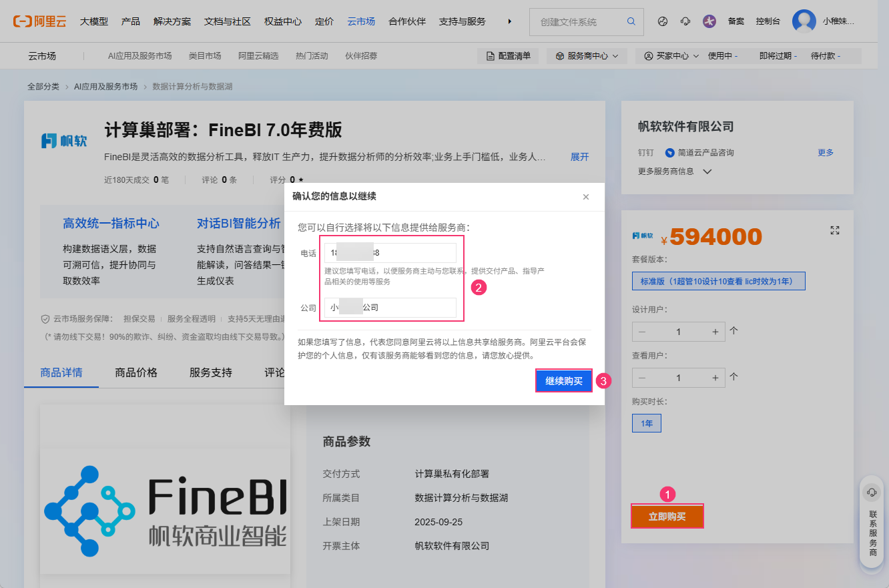
Task: Switch to the 服务支持 tab
Action: (211, 372)
